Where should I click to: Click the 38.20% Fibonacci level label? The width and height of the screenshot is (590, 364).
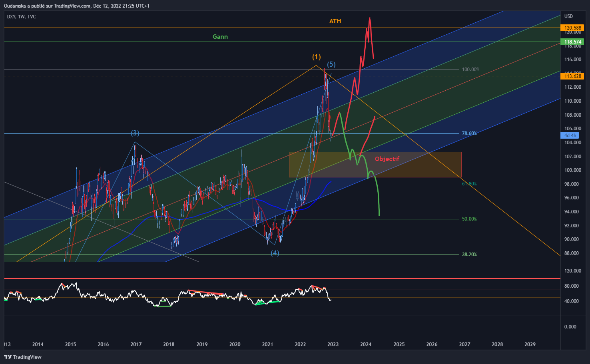(x=469, y=255)
